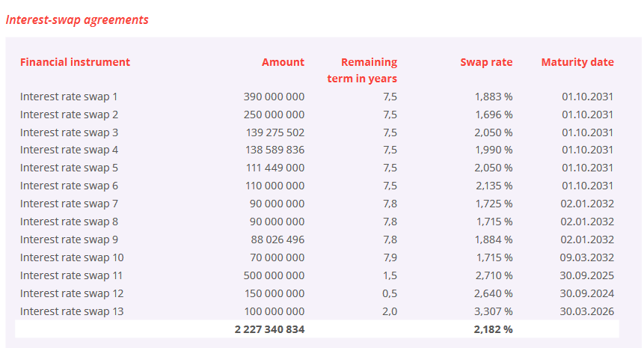The height and width of the screenshot is (348, 644).
Task: Select the 88 026 496 amount cell
Action: click(277, 239)
